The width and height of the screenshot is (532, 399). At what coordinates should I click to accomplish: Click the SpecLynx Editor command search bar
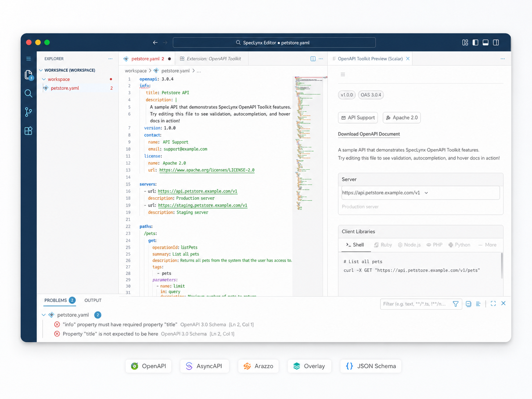point(274,43)
